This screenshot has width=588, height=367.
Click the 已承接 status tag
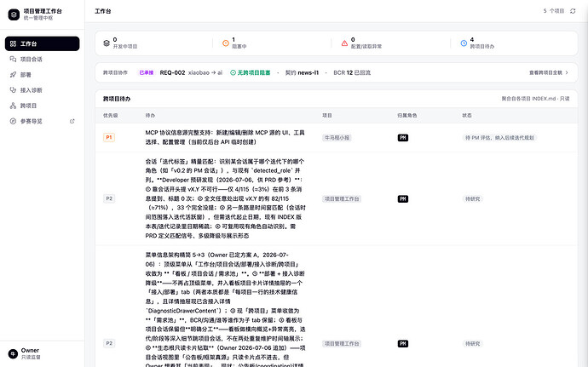coord(147,72)
